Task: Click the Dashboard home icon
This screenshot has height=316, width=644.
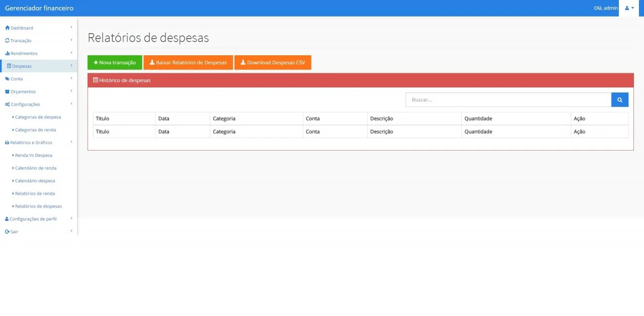Action: 7,28
